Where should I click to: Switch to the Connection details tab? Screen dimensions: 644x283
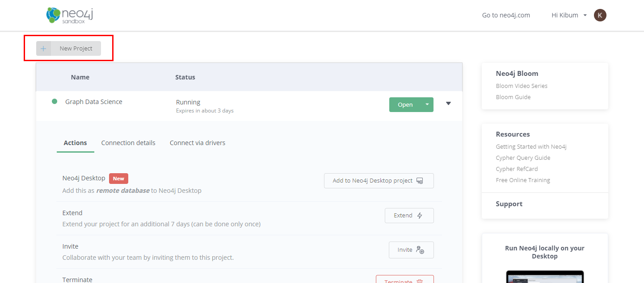(128, 143)
